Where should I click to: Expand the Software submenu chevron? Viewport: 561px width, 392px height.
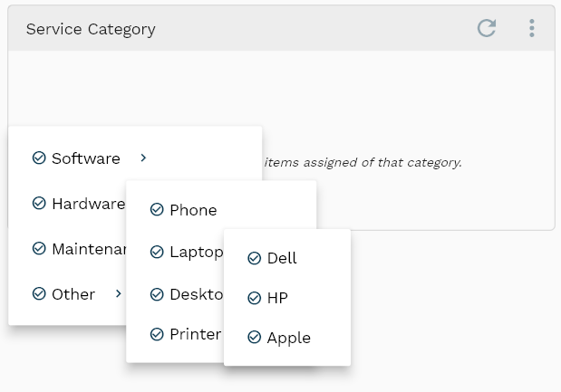coord(143,158)
